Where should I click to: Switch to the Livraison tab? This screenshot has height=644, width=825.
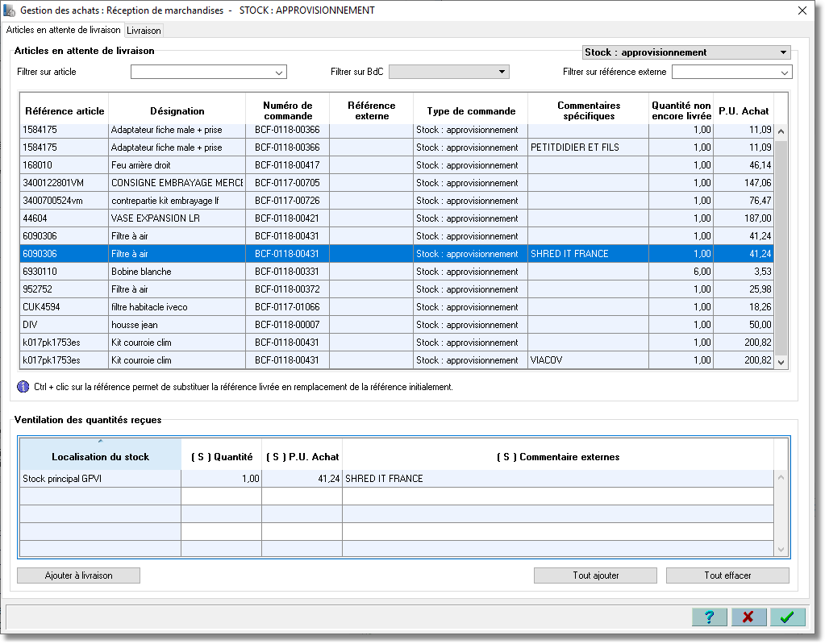[x=144, y=31]
